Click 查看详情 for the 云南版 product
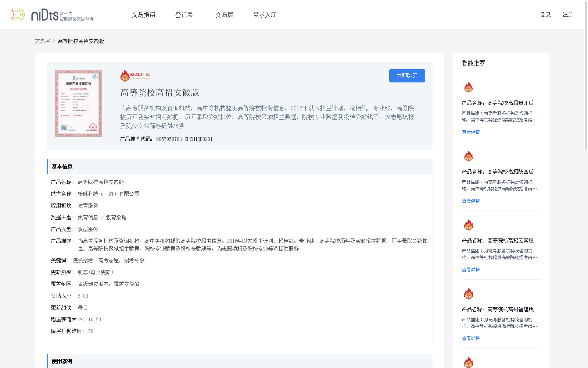The image size is (588, 368). [471, 270]
